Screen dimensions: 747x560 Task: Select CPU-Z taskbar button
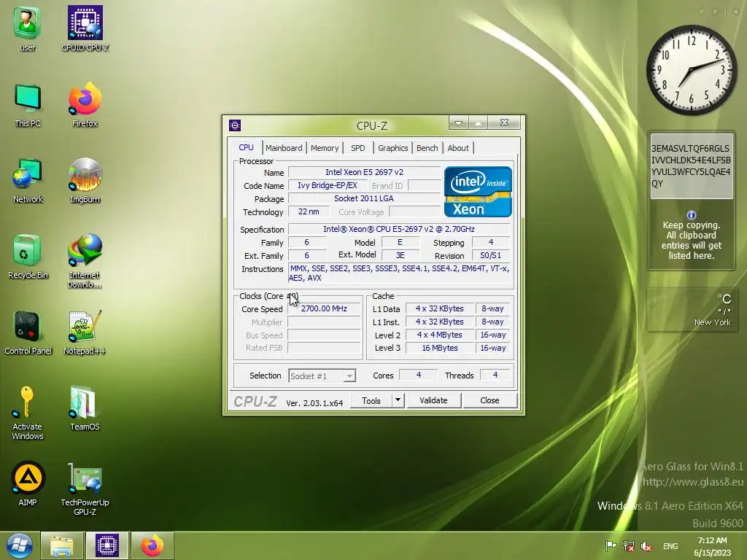107,545
